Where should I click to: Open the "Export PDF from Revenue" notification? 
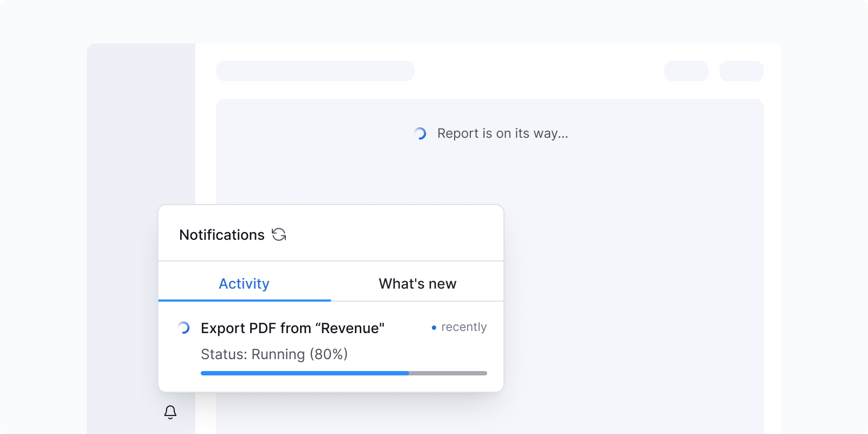tap(331, 347)
